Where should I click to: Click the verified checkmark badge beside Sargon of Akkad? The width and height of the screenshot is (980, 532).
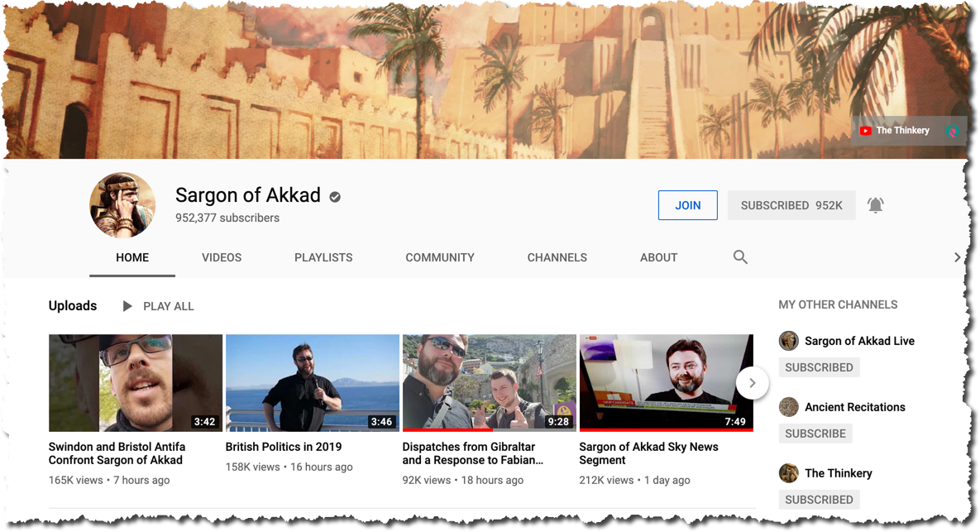(335, 197)
